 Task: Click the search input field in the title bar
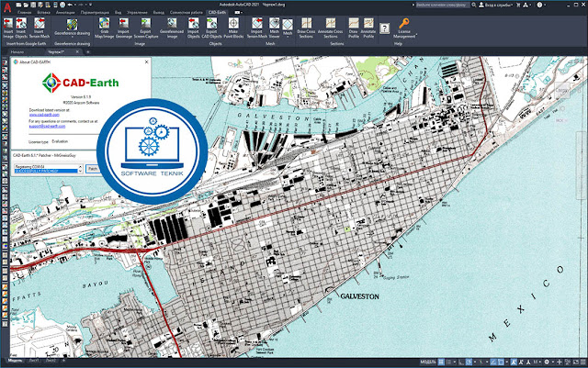443,5
